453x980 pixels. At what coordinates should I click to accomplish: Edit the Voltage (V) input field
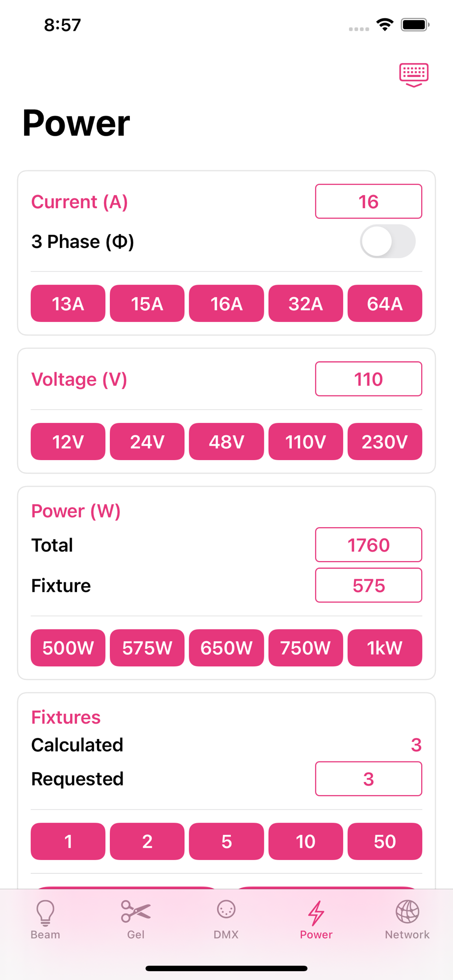click(x=369, y=379)
